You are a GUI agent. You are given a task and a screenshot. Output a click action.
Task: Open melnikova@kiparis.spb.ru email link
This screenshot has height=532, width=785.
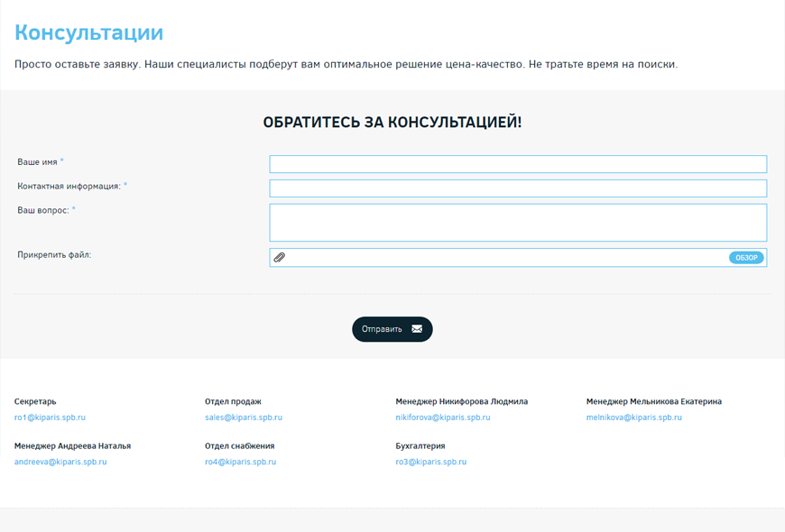click(x=633, y=417)
